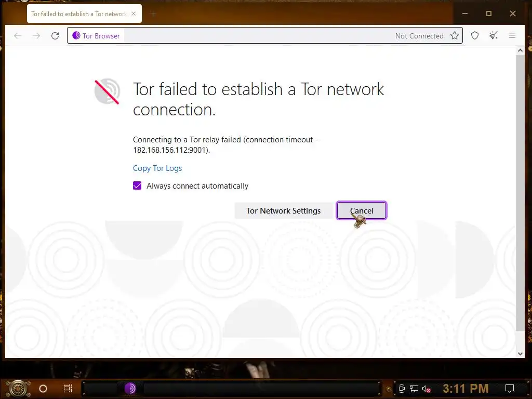Click the Copy Tor Logs link
Screen dimensions: 532x399
coord(157,168)
